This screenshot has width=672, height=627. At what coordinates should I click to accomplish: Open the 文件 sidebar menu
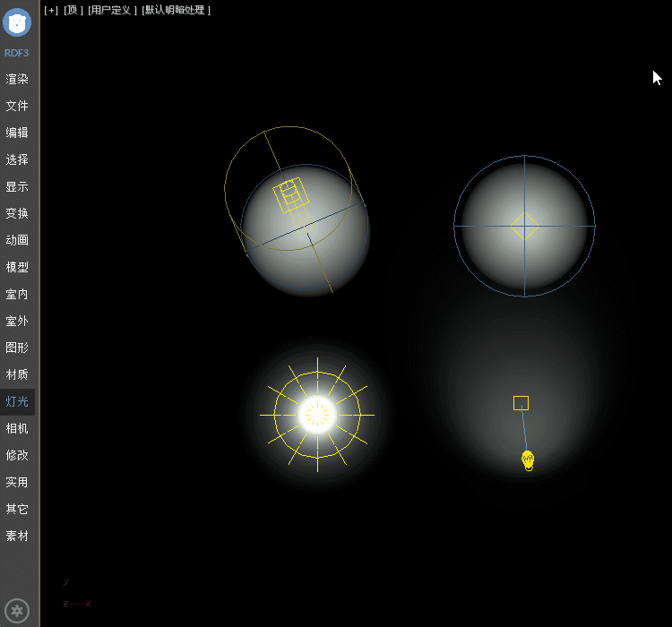(17, 106)
